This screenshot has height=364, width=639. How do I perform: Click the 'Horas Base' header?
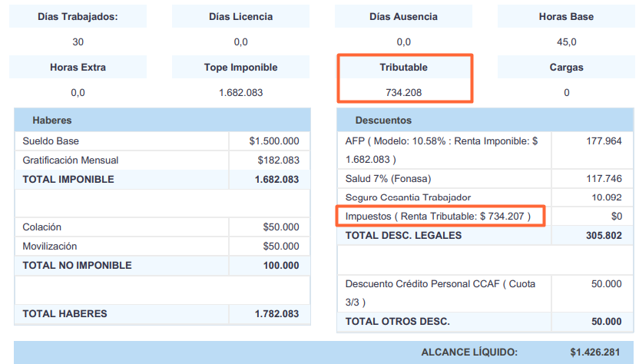coord(566,17)
